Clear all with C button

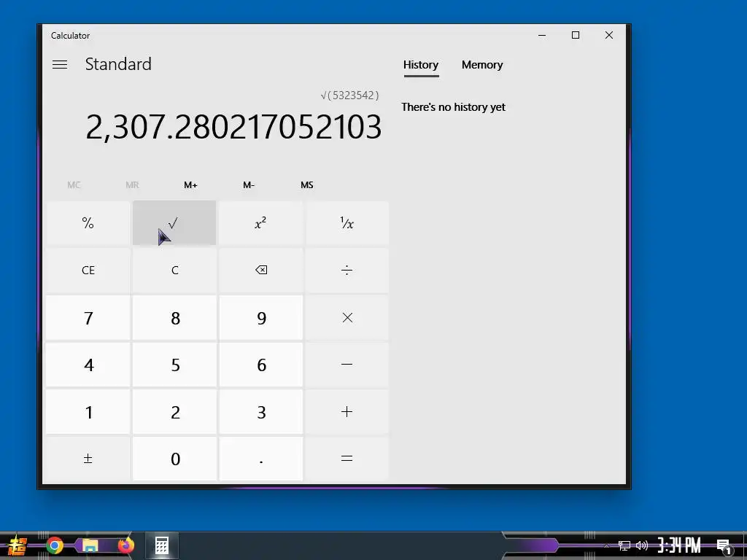(174, 270)
